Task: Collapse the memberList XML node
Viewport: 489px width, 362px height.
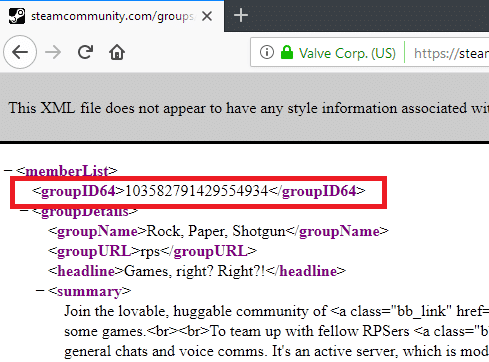Action: pos(8,171)
